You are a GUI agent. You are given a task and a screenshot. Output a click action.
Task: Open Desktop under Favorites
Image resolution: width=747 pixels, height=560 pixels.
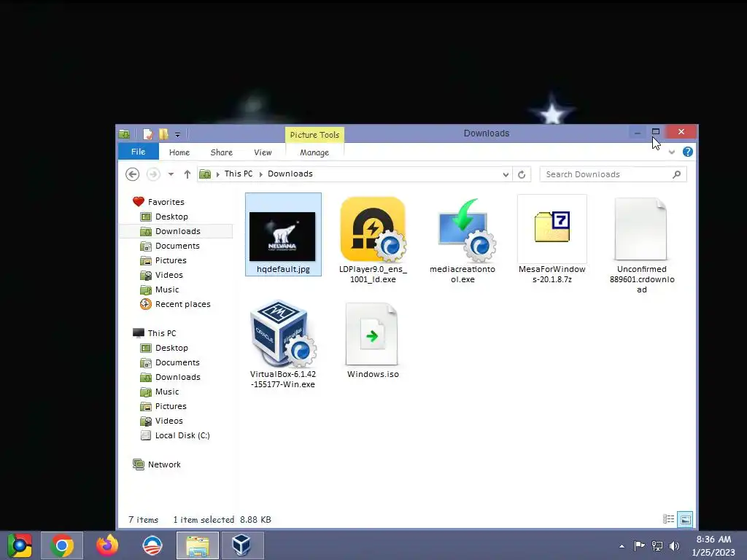click(171, 217)
